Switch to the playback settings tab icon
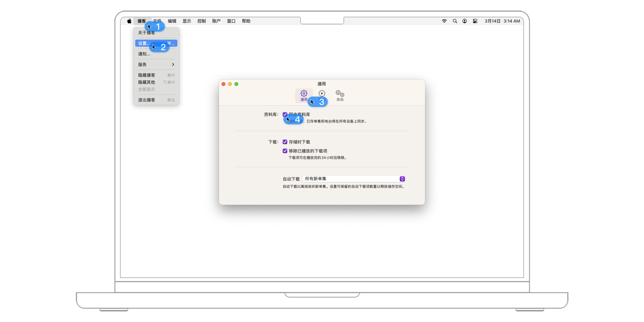The width and height of the screenshot is (644, 322). coord(322,94)
